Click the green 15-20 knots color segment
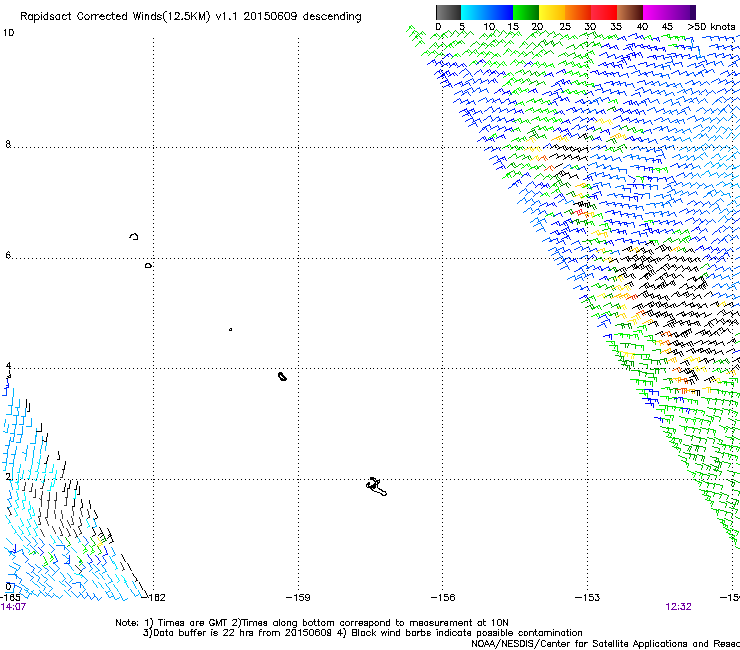The width and height of the screenshot is (740, 650). coord(526,12)
